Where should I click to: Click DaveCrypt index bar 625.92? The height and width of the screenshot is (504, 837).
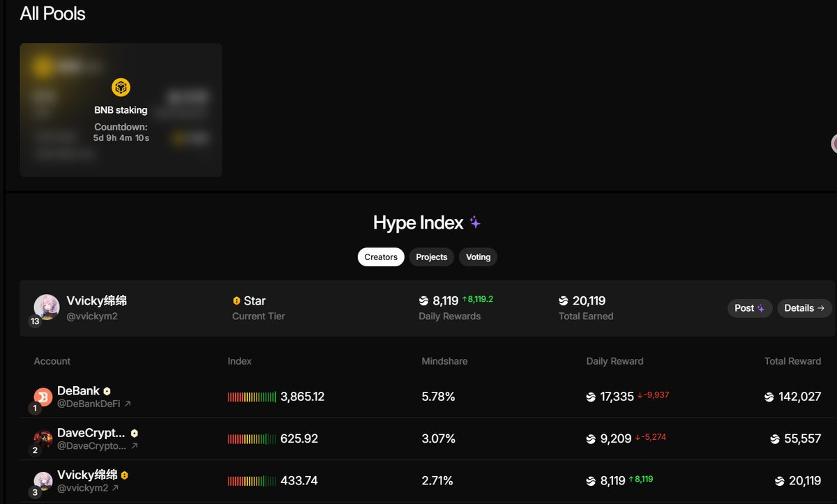click(x=252, y=439)
